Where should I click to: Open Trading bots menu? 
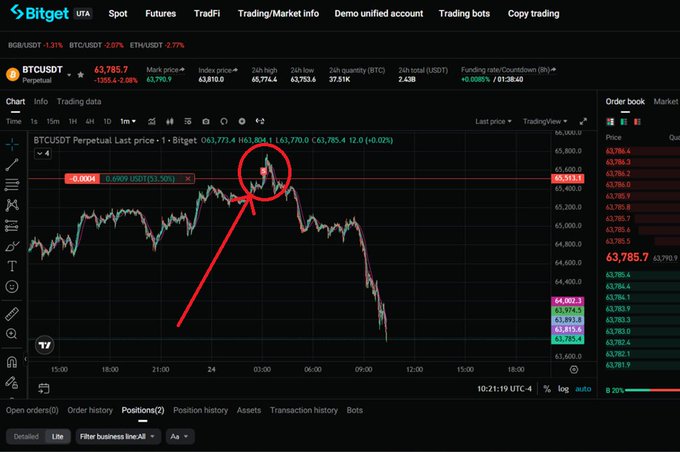click(464, 13)
